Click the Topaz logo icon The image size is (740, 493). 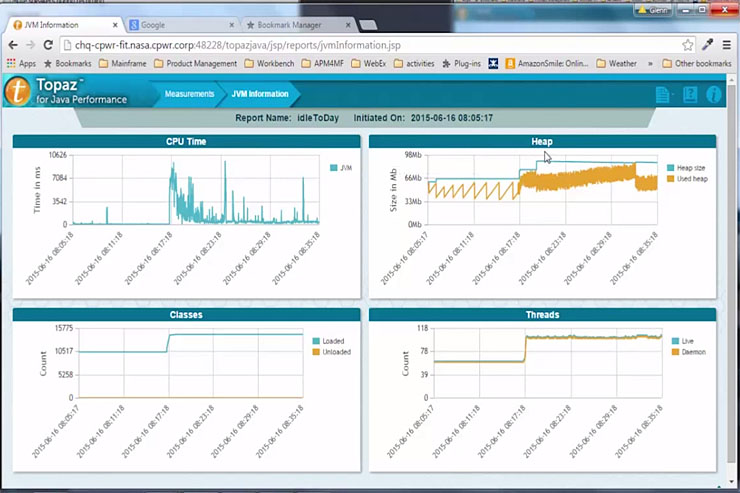coord(16,92)
